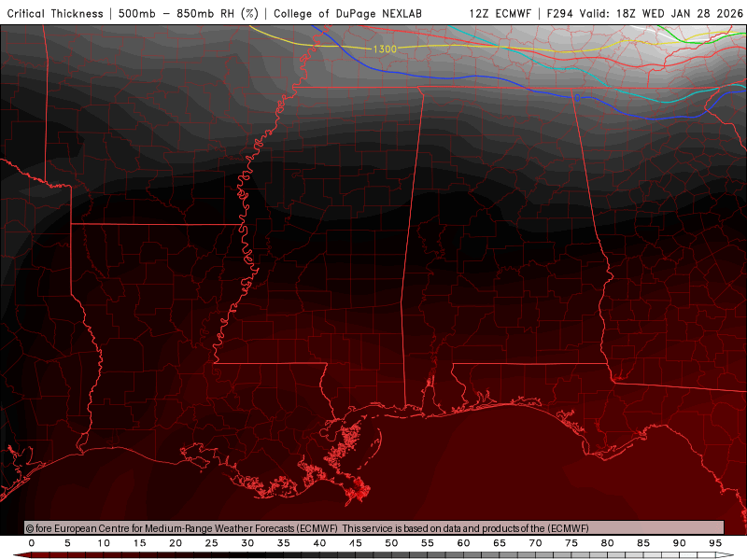
Task: Click the '85' tick label on the color scale
Action: point(643,543)
